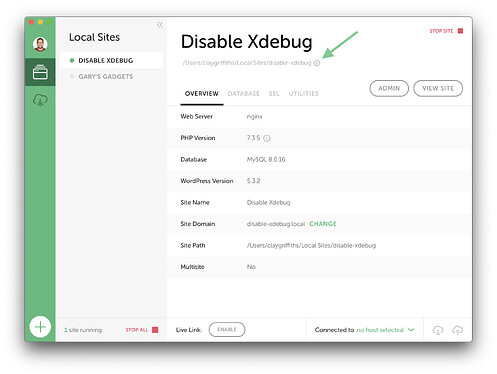This screenshot has width=497, height=374.
Task: Add a new site with plus button
Action: coord(40,327)
